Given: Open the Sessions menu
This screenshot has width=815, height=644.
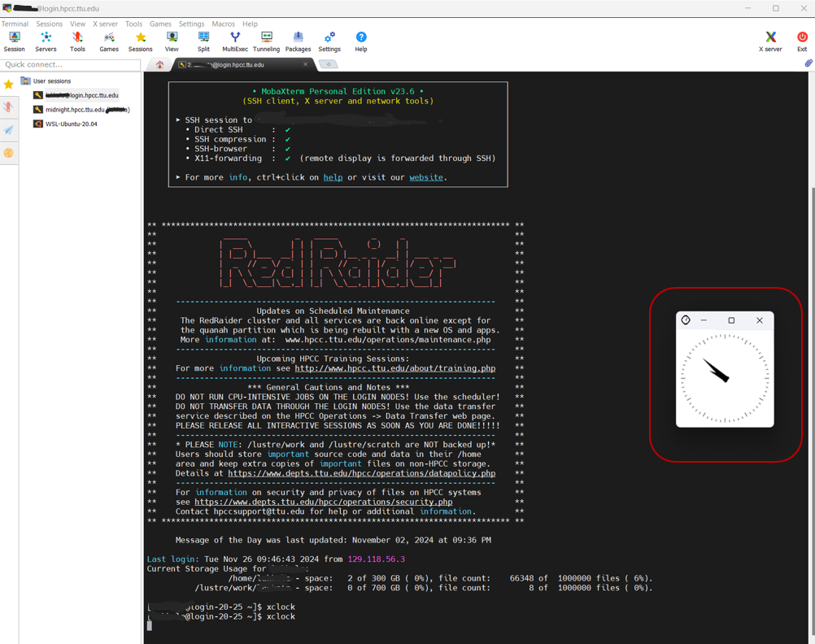Looking at the screenshot, I should pos(50,24).
